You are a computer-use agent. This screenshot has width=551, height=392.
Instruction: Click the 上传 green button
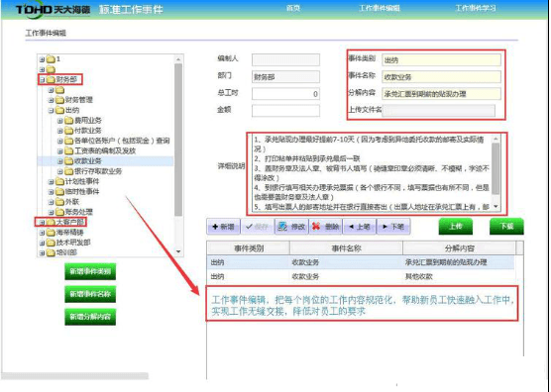pyautogui.click(x=456, y=227)
